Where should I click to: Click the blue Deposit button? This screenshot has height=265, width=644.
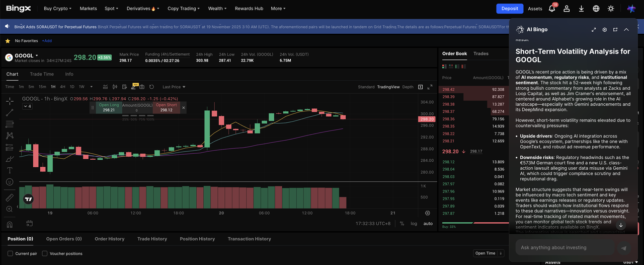click(509, 9)
